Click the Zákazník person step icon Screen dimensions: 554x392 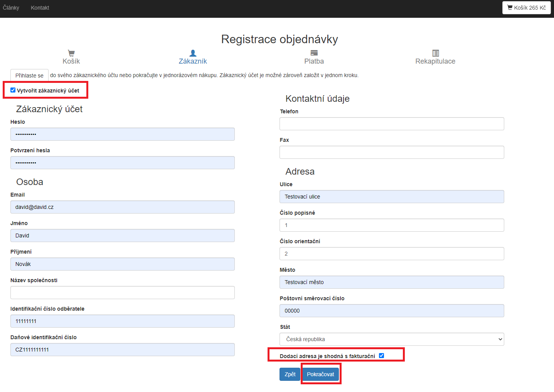point(193,53)
